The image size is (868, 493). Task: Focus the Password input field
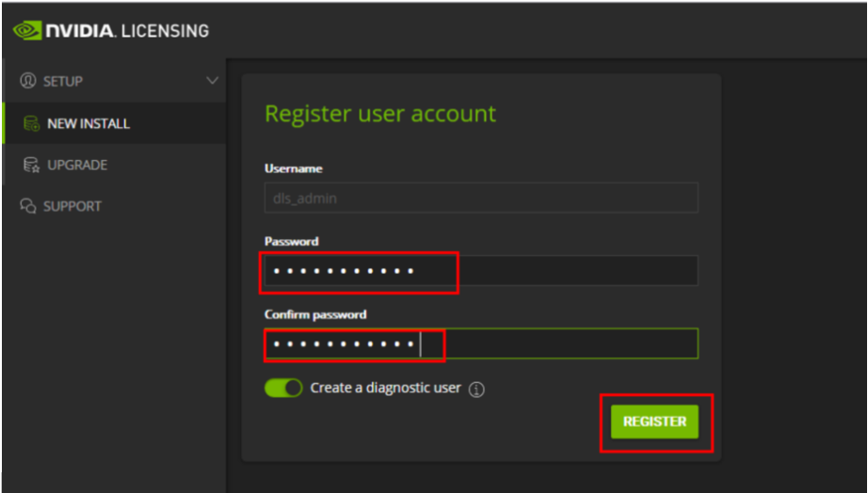click(x=480, y=271)
